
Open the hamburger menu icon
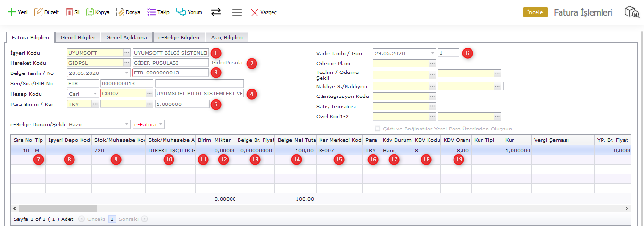(x=237, y=12)
